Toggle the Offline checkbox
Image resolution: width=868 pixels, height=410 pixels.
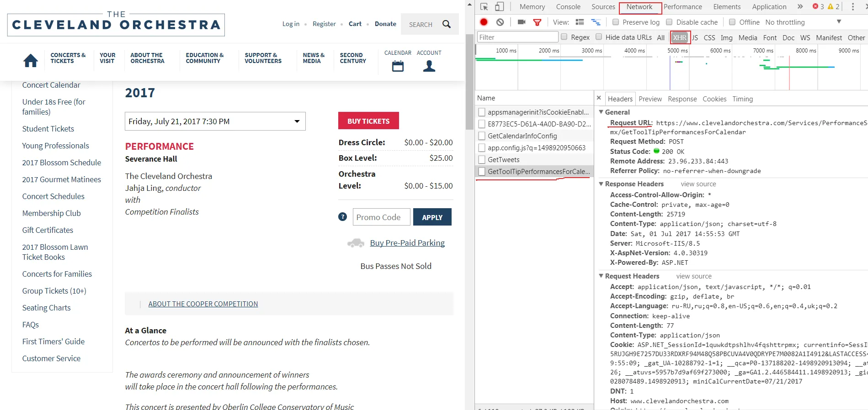pos(732,22)
